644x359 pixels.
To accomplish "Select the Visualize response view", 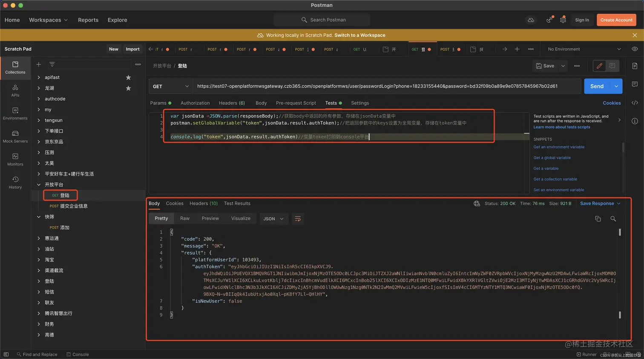I will [x=241, y=218].
